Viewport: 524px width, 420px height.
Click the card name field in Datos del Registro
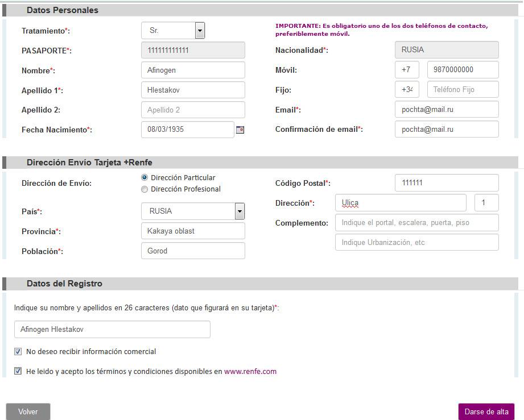tap(112, 330)
